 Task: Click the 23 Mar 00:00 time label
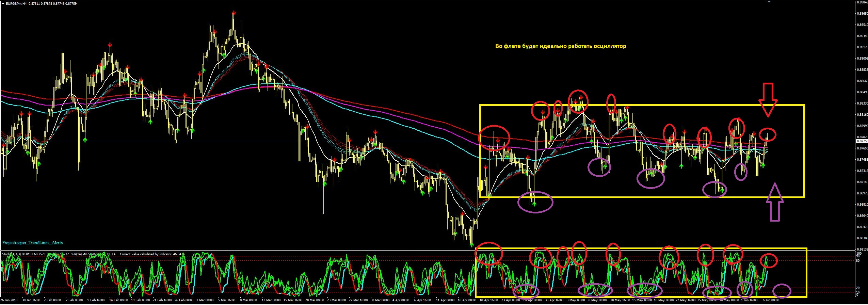tap(336, 300)
